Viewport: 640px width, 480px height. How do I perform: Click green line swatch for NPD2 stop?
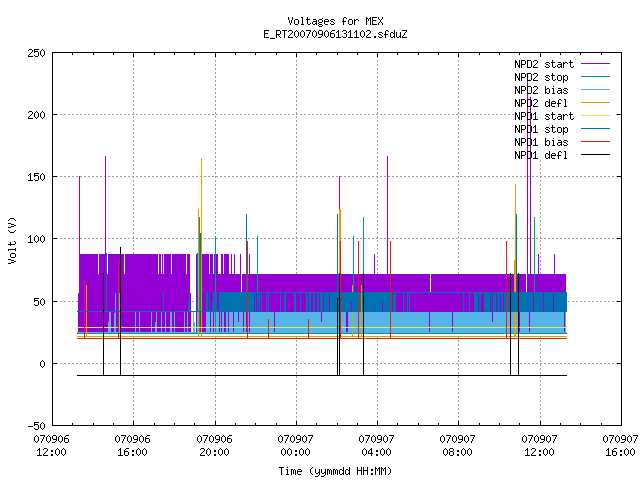(596, 76)
